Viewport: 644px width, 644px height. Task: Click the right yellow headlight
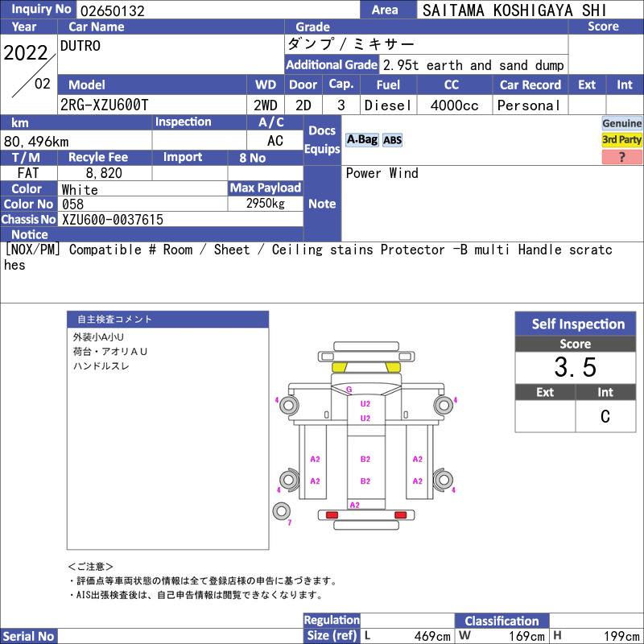(393, 367)
